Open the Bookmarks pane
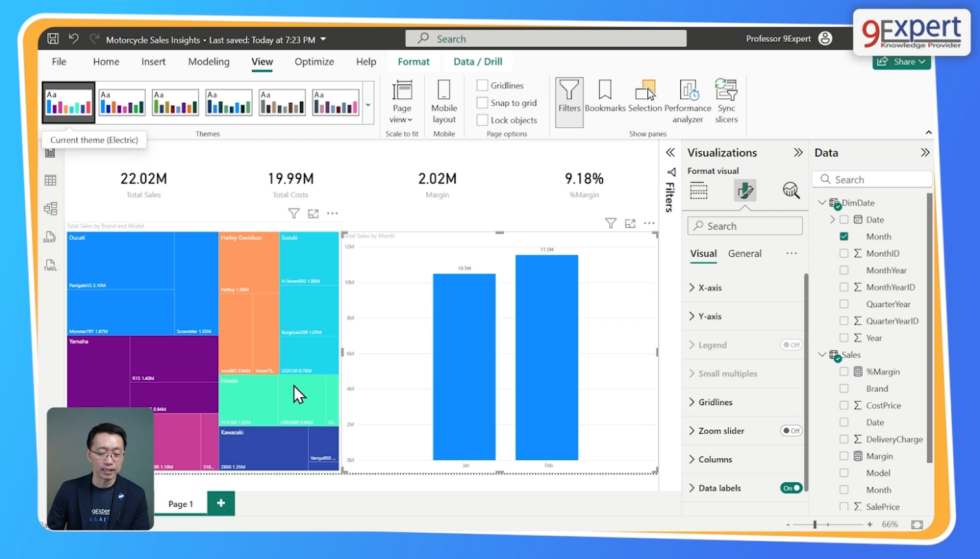 (605, 100)
